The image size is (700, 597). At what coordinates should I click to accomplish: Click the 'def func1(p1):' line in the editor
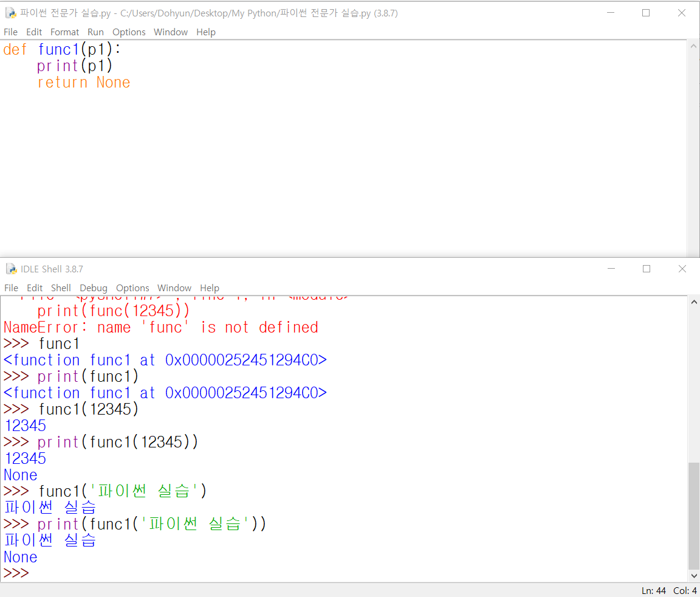pos(62,50)
